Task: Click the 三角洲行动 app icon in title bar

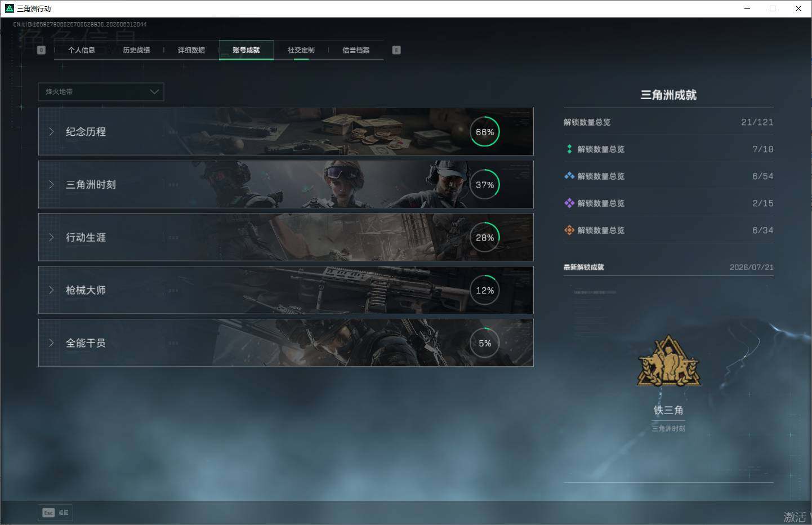Action: pos(9,8)
